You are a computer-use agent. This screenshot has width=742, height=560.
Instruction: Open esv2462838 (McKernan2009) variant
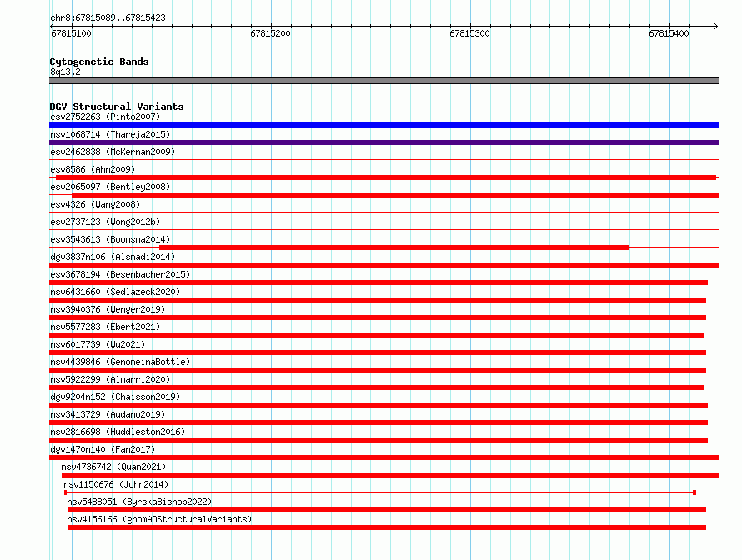click(113, 152)
